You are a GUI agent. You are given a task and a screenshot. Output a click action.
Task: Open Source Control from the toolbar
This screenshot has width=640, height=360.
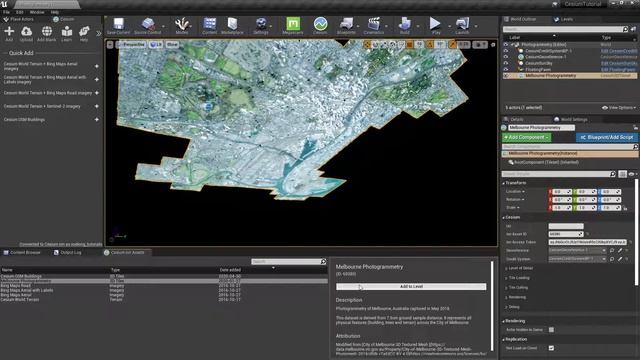click(148, 26)
